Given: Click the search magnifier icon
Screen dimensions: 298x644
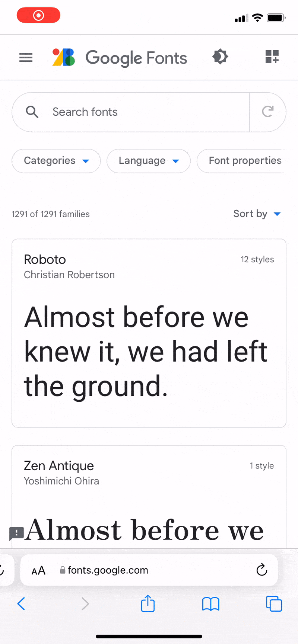Looking at the screenshot, I should [32, 112].
